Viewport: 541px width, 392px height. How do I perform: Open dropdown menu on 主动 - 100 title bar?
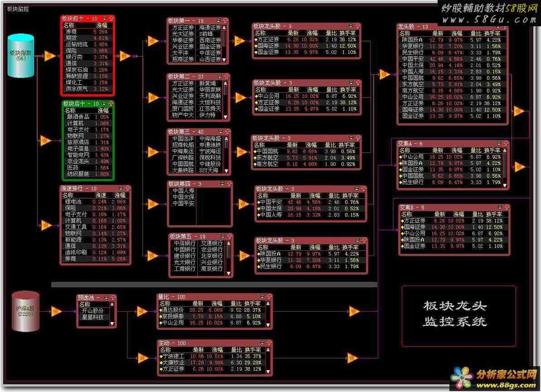262,343
